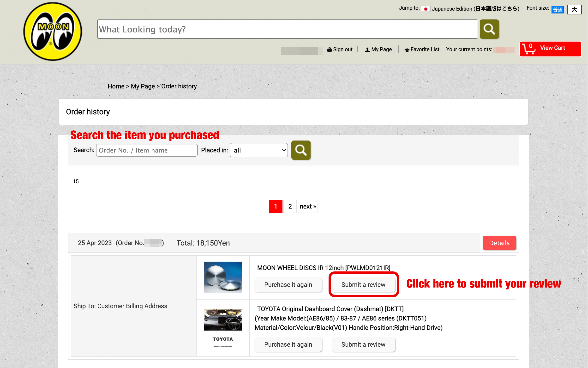588x368 pixels.
Task: Click Toyota Dashboard Cover thumbnail
Action: (223, 328)
